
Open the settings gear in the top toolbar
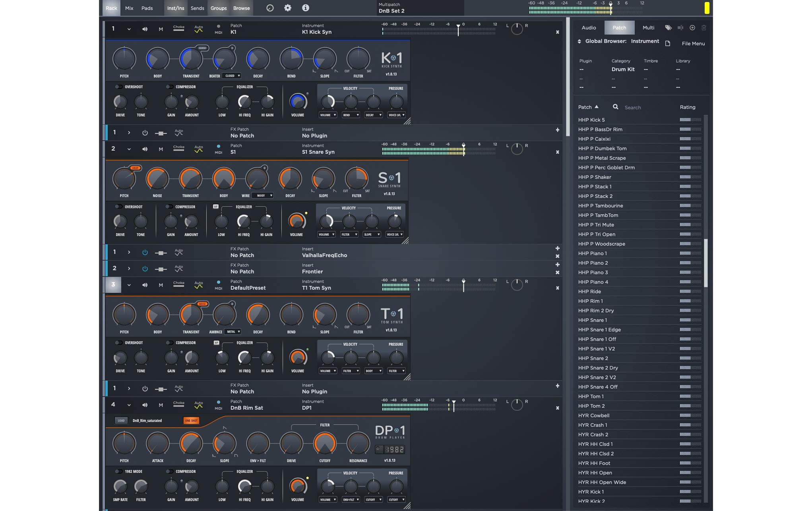point(288,8)
